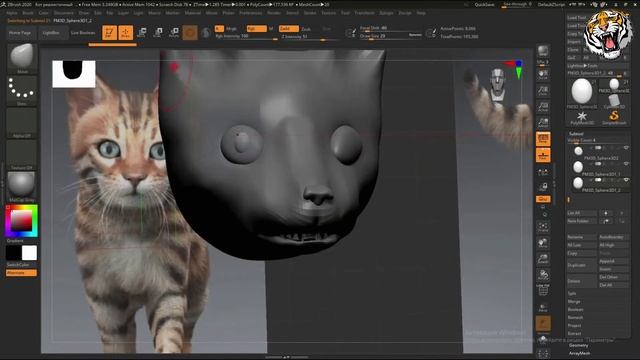The width and height of the screenshot is (640, 360).
Task: Click the Actual size icon
Action: pyautogui.click(x=543, y=107)
